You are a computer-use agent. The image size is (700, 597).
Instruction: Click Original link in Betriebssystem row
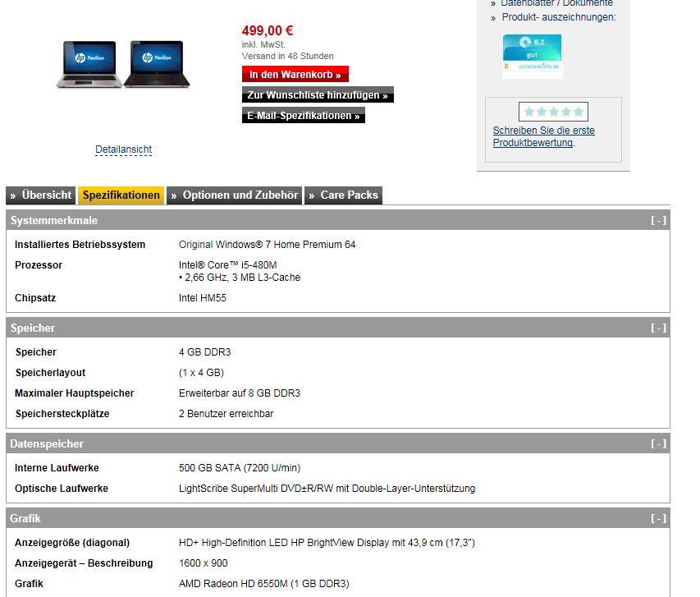coord(195,245)
